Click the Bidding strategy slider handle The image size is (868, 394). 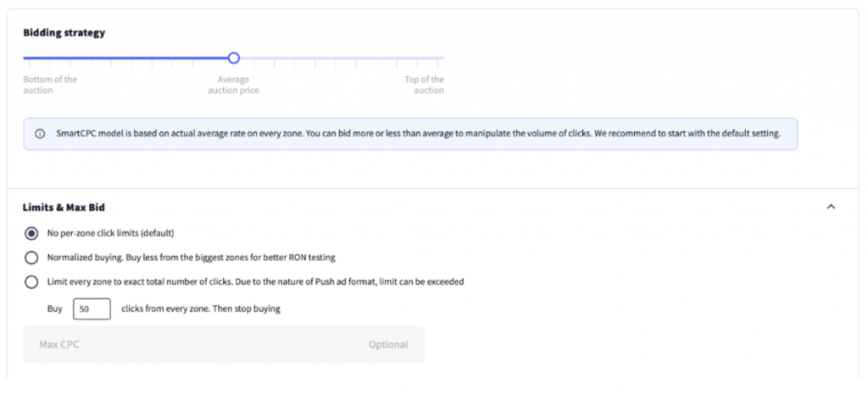(x=234, y=58)
